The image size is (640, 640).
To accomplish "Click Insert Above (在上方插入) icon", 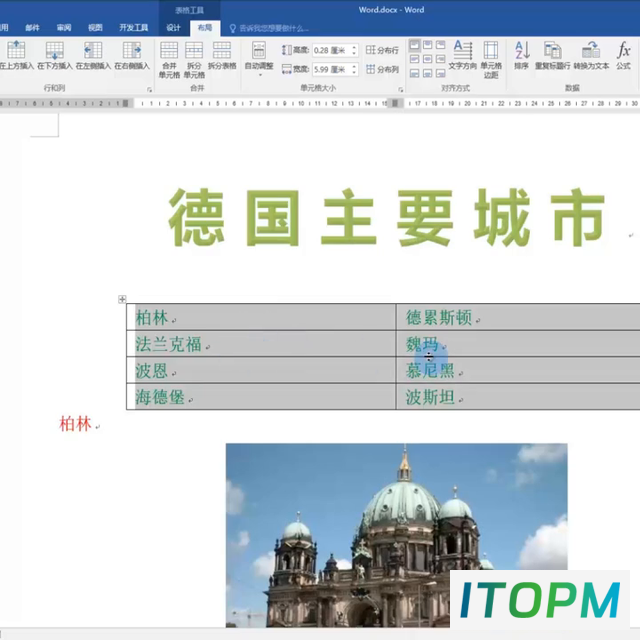I will point(16,50).
